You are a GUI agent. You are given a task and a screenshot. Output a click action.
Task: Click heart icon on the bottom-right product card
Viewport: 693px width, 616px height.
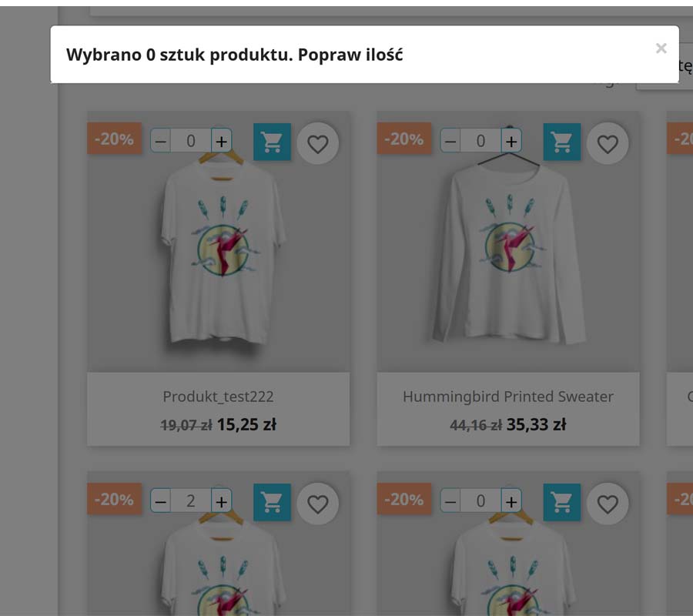click(608, 504)
